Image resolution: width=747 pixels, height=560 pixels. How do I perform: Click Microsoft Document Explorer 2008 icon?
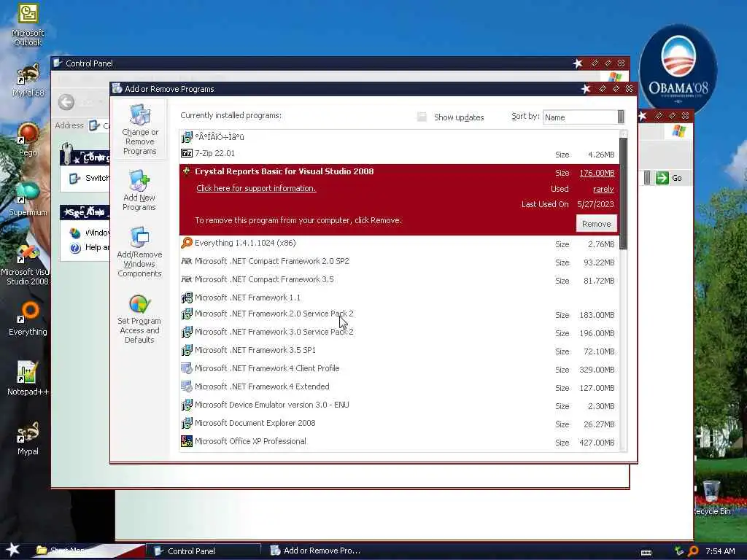[187, 423]
